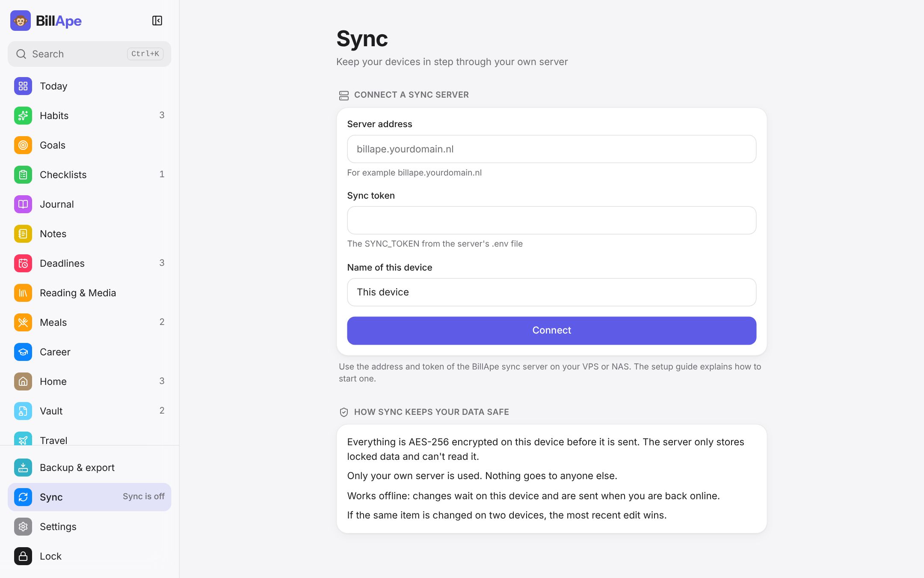Click the server icon beside Connect a Sync Server
The height and width of the screenshot is (578, 924).
pos(344,95)
